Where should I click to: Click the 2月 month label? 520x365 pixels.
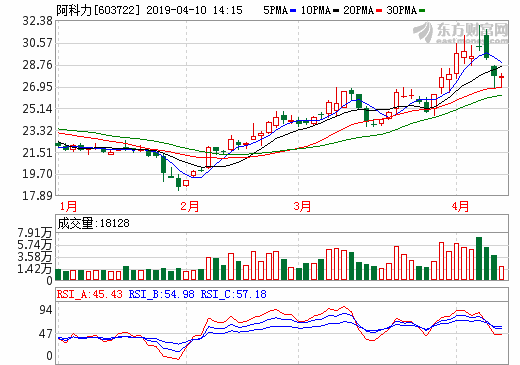(x=190, y=206)
